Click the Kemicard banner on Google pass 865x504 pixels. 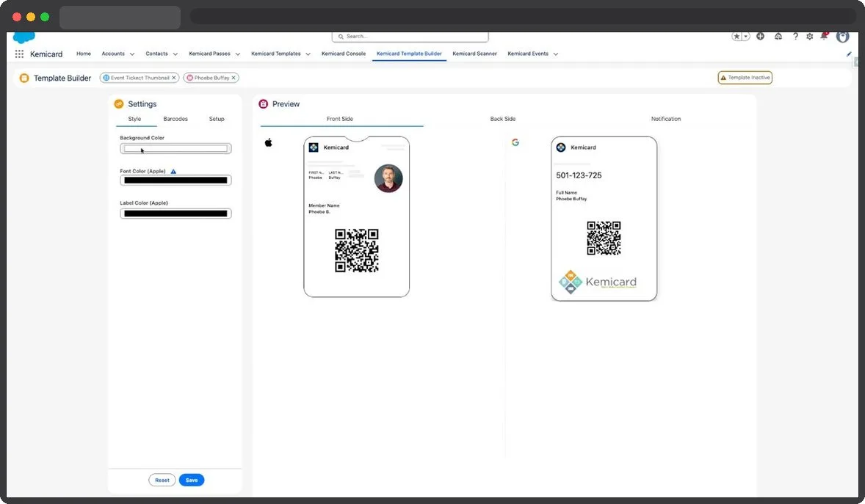pos(598,282)
